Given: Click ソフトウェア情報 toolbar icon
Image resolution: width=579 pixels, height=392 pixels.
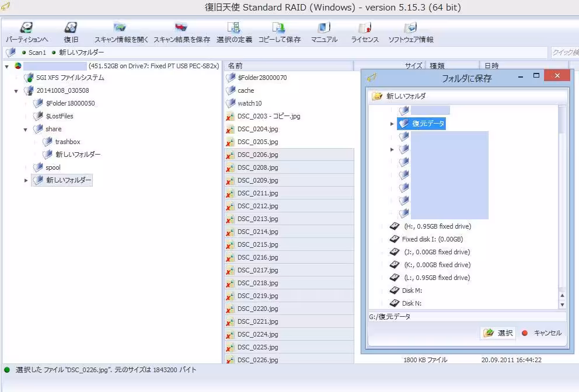Looking at the screenshot, I should point(410,28).
